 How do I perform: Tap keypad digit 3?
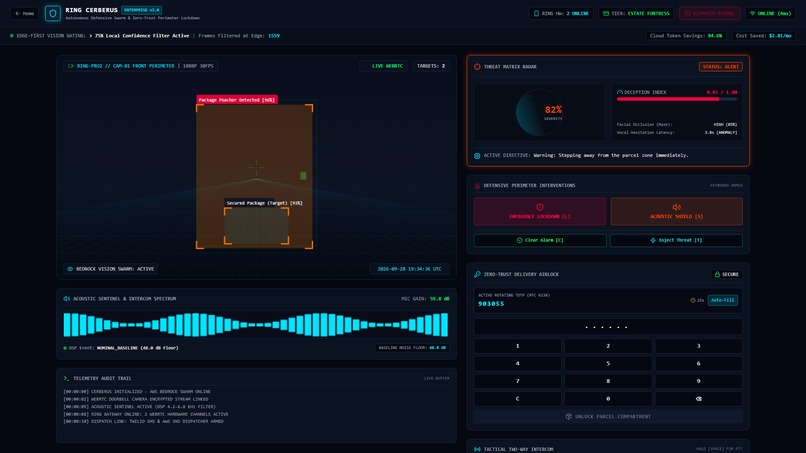pos(699,346)
